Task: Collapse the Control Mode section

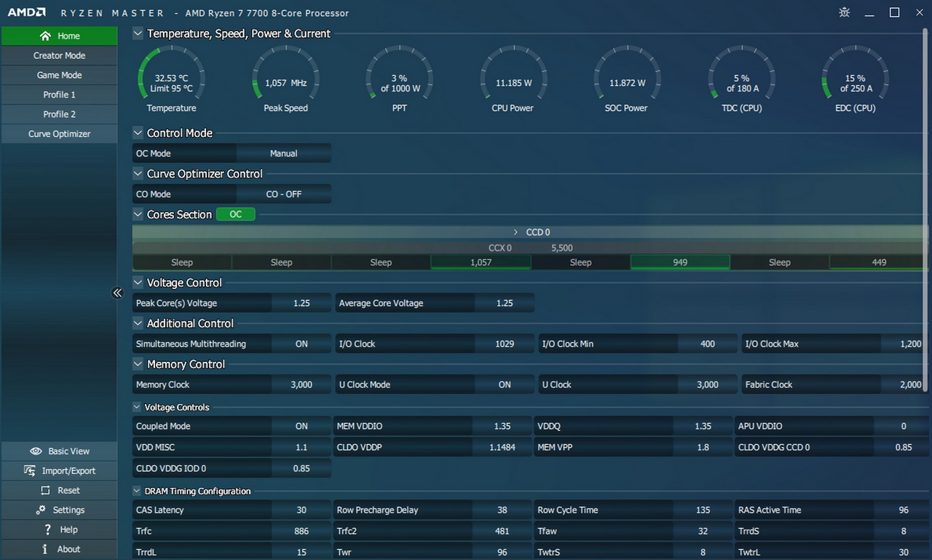Action: coord(138,133)
